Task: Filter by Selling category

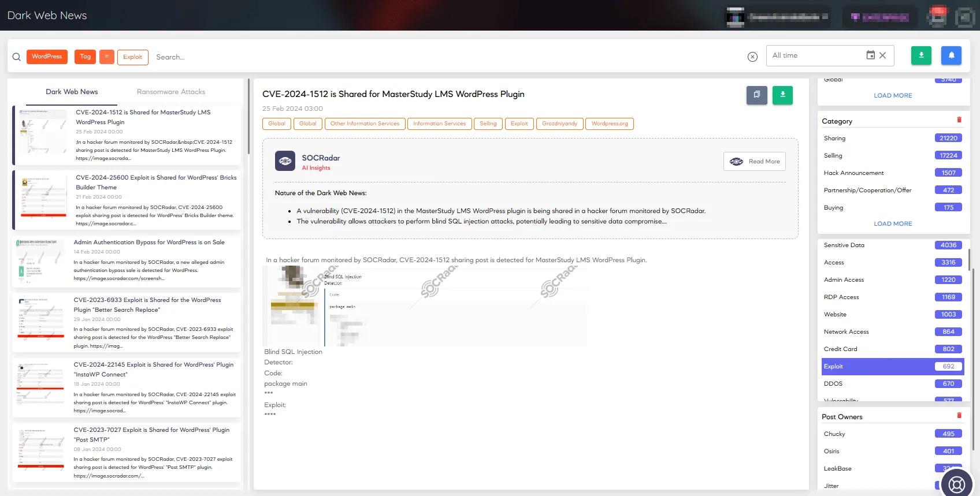Action: [x=893, y=156]
